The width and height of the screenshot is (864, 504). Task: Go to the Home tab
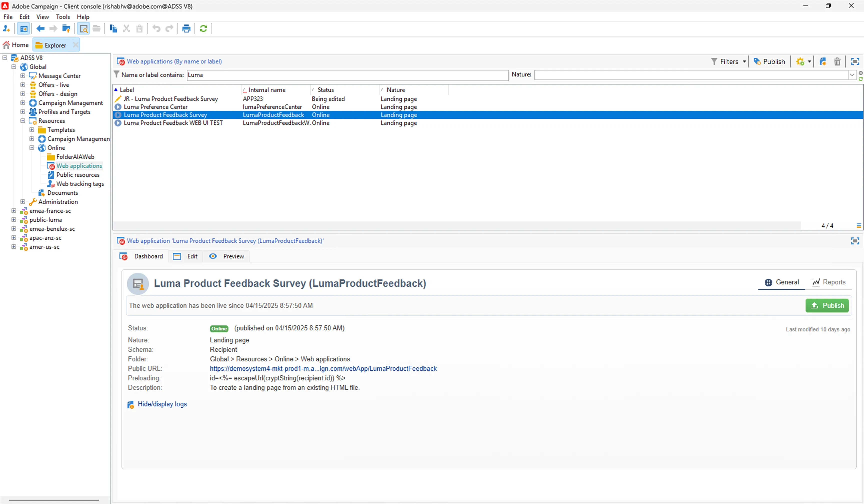point(16,45)
